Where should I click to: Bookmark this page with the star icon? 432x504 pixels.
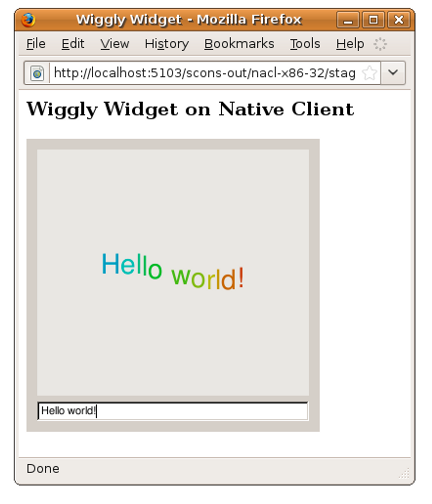point(369,73)
